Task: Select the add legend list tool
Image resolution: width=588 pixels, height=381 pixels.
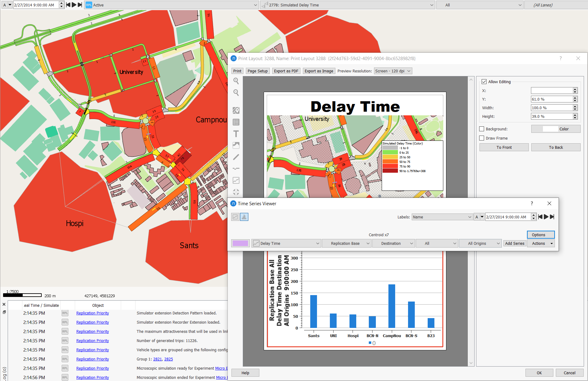Action: [x=236, y=122]
